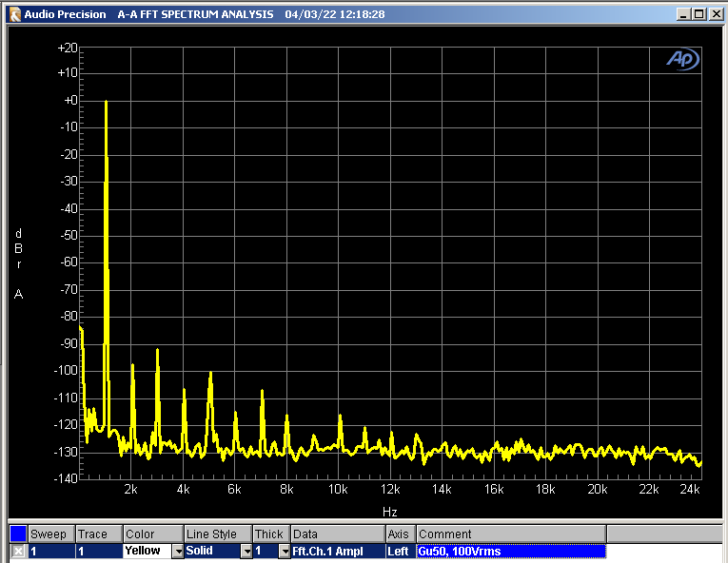The height and width of the screenshot is (563, 728).
Task: Click the Trace column header
Action: point(98,534)
